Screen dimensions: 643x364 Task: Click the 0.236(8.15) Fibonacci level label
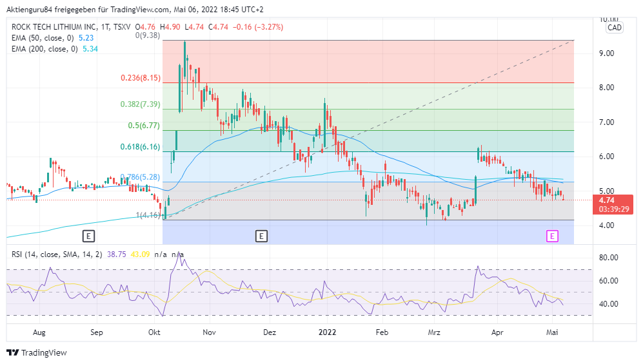(141, 78)
